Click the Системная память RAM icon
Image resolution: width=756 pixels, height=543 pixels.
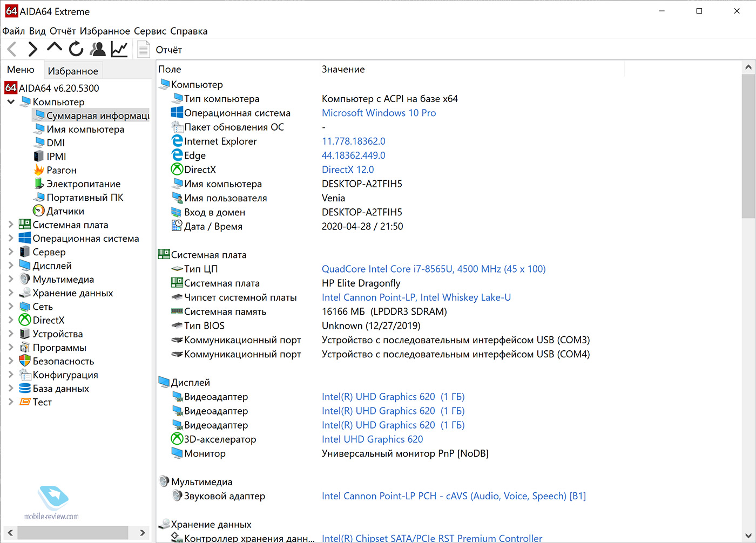pos(177,311)
